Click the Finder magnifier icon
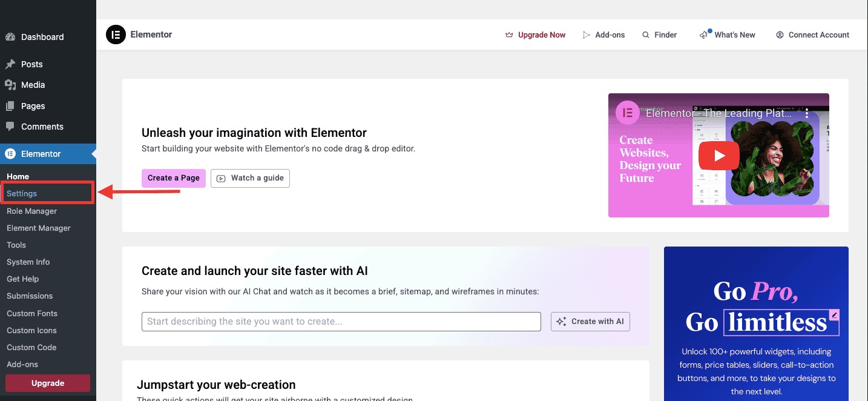Screen dimensions: 868x401 646,35
